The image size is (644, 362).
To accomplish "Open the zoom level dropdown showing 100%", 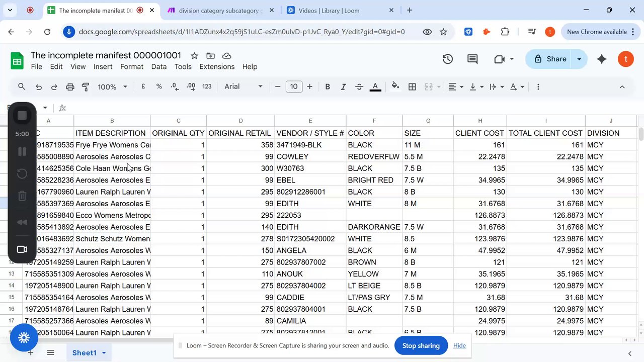I will click(112, 86).
